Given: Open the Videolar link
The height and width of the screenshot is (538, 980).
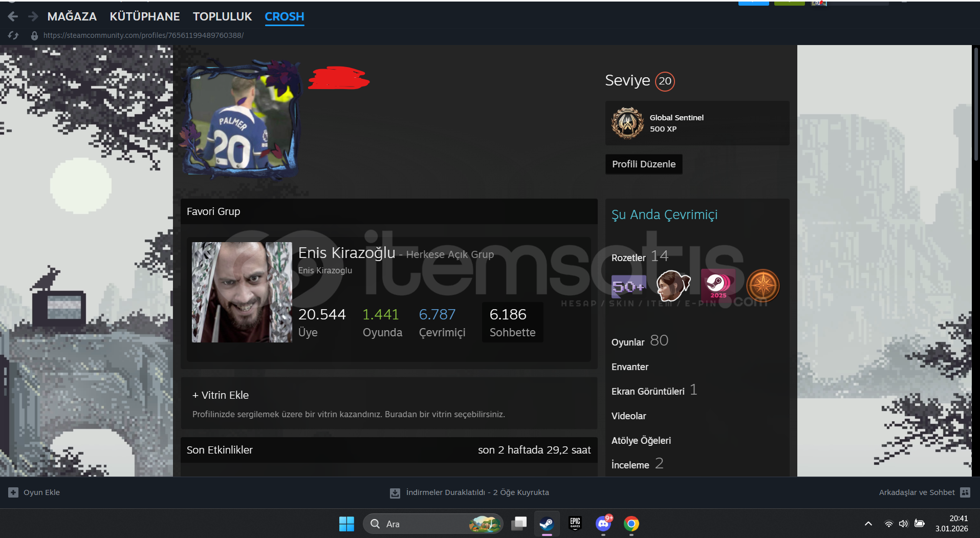Looking at the screenshot, I should 628,416.
